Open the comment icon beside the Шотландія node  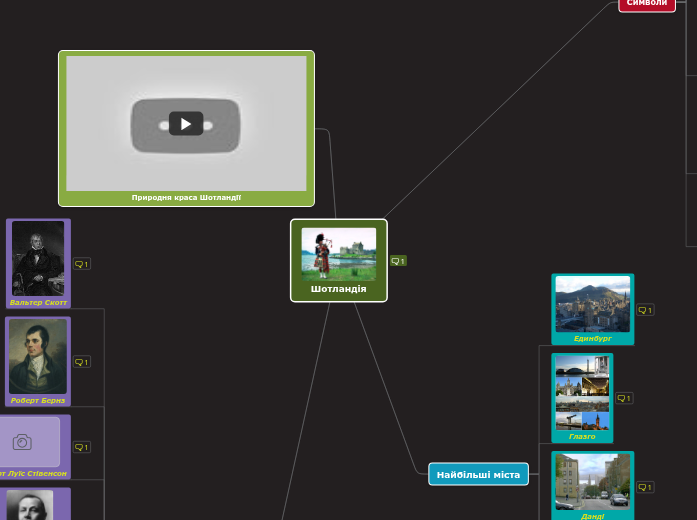coord(398,261)
